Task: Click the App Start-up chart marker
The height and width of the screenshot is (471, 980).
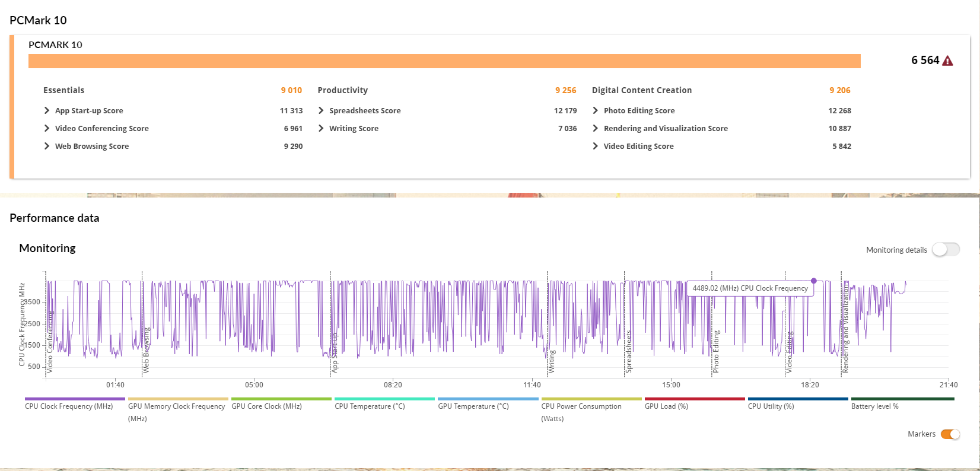Action: pos(335,352)
